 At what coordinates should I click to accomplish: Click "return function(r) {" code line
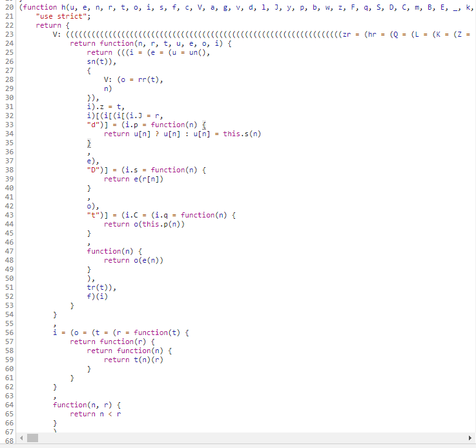pyautogui.click(x=112, y=341)
